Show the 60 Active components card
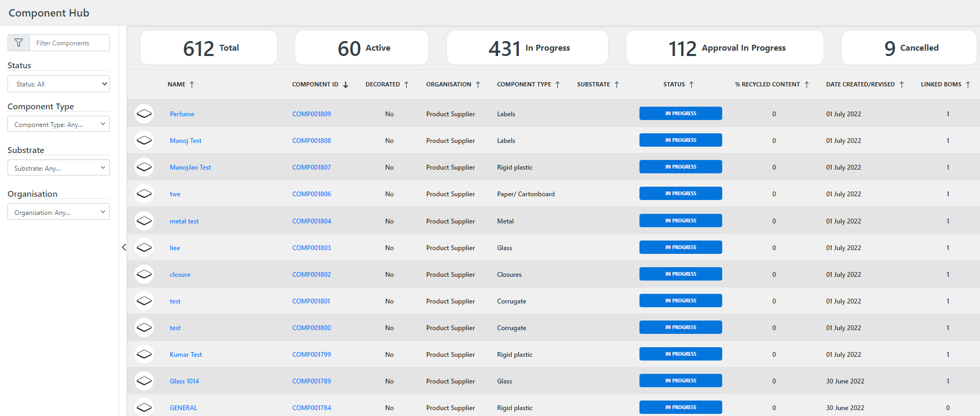Image resolution: width=980 pixels, height=416 pixels. (x=362, y=48)
